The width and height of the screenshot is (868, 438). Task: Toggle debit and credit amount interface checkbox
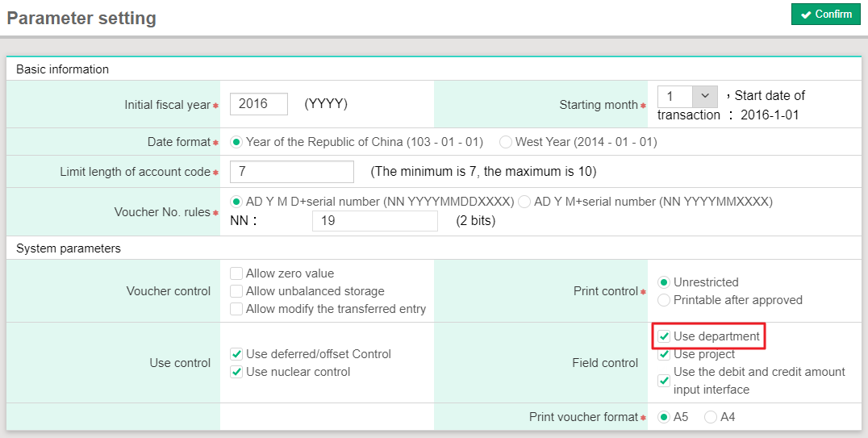tap(664, 381)
